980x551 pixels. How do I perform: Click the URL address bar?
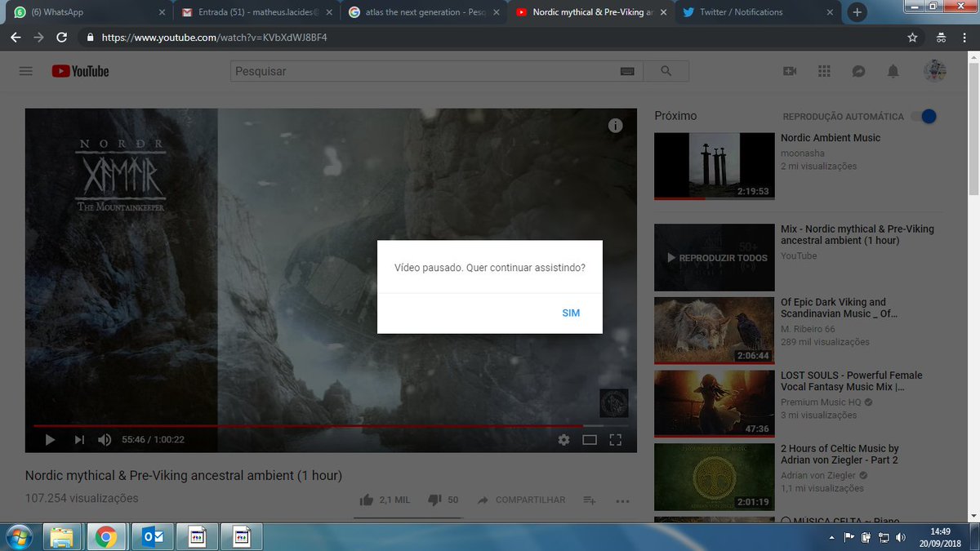(x=490, y=38)
